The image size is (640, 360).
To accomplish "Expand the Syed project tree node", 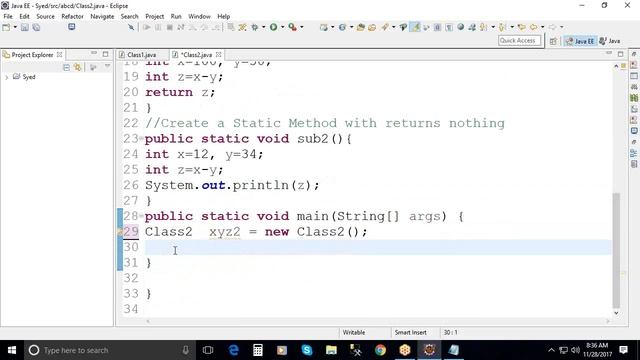I will pyautogui.click(x=7, y=77).
